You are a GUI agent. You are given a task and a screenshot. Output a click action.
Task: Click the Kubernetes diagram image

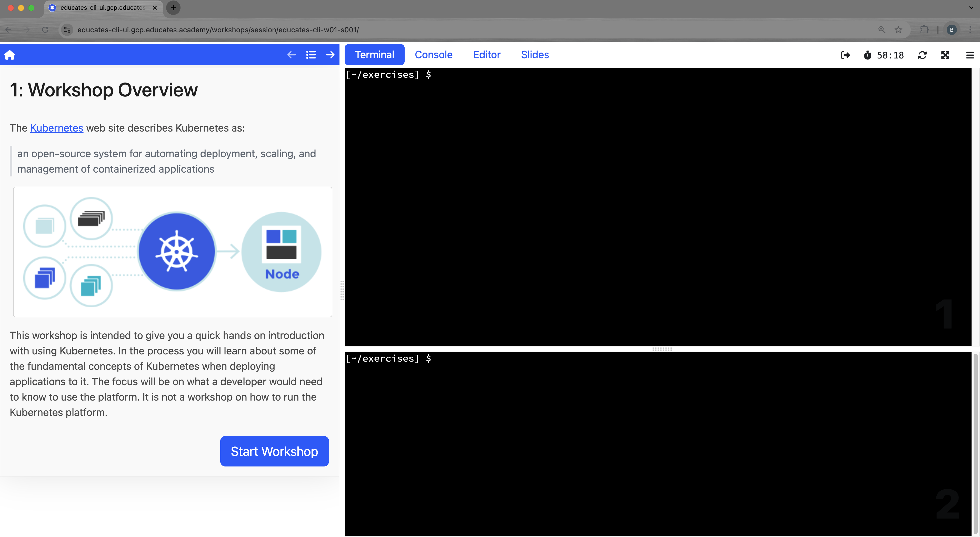[173, 252]
